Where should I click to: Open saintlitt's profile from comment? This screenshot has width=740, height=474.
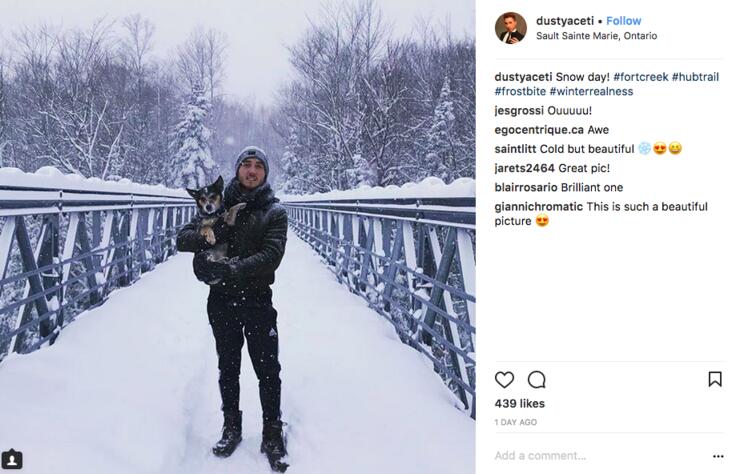(516, 149)
